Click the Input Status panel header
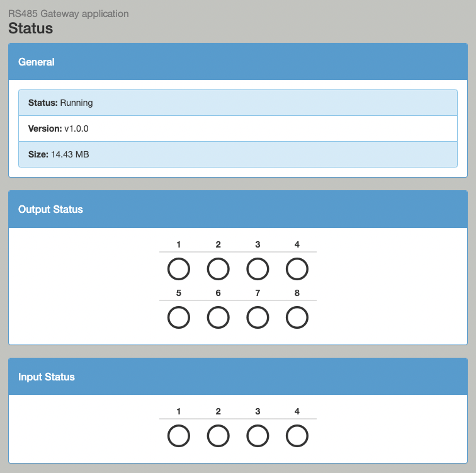 tap(237, 377)
